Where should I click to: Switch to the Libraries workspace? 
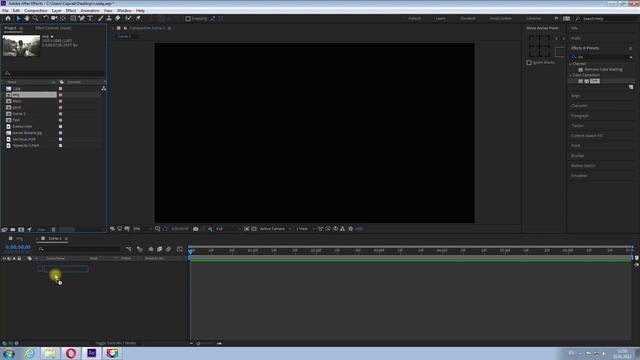[533, 18]
